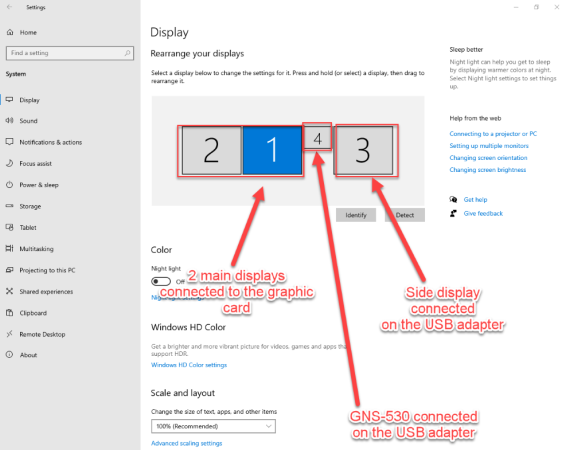This screenshot has height=450, width=562.
Task: Open Power & sleep icon
Action: click(10, 185)
